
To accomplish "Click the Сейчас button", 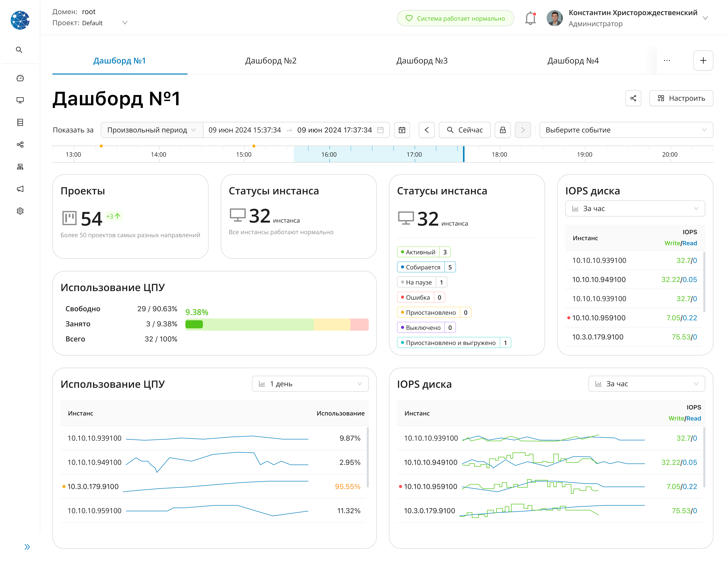I will pyautogui.click(x=465, y=130).
